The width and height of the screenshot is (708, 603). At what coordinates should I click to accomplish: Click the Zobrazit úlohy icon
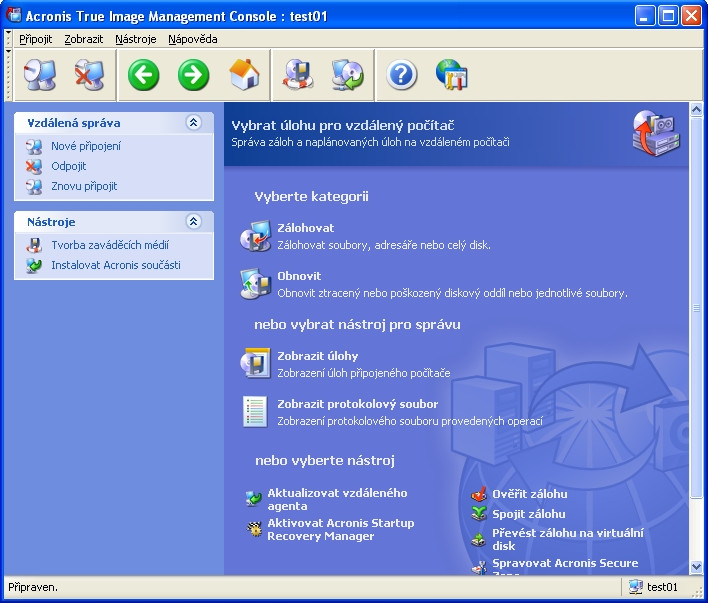pos(256,364)
